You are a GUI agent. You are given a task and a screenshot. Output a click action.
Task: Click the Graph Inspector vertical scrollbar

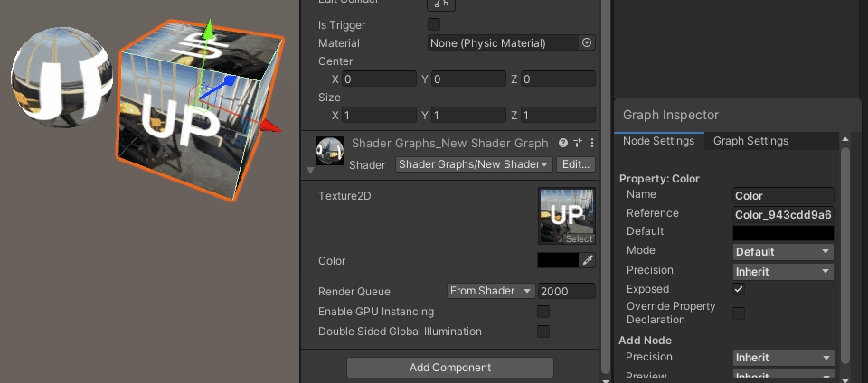(x=844, y=254)
